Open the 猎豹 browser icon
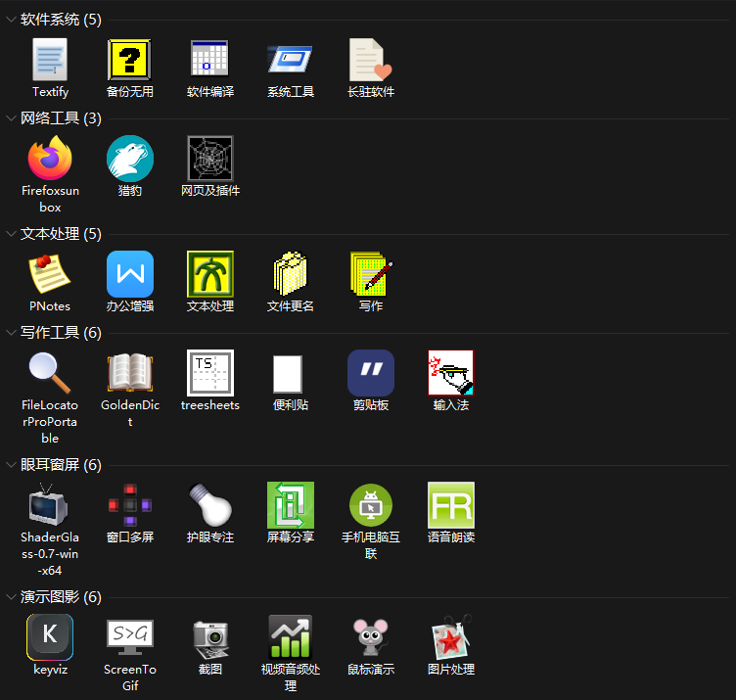 click(x=130, y=159)
